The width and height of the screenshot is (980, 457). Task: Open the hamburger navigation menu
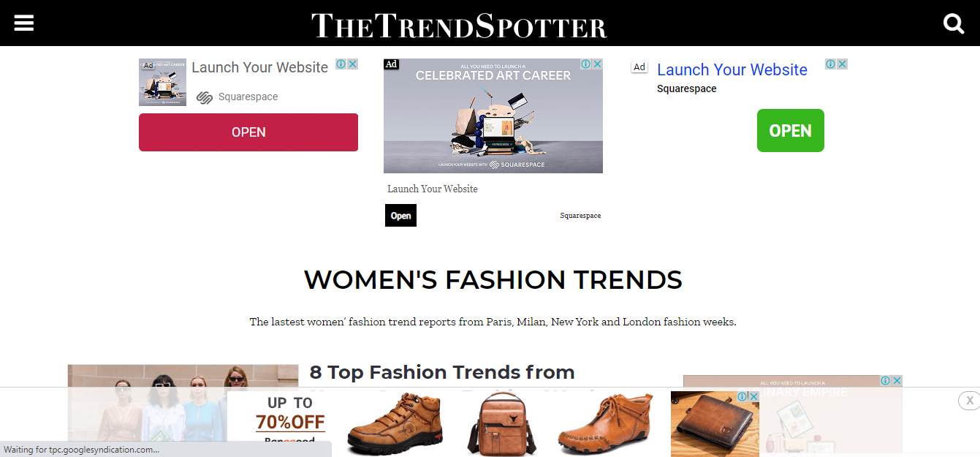tap(24, 23)
